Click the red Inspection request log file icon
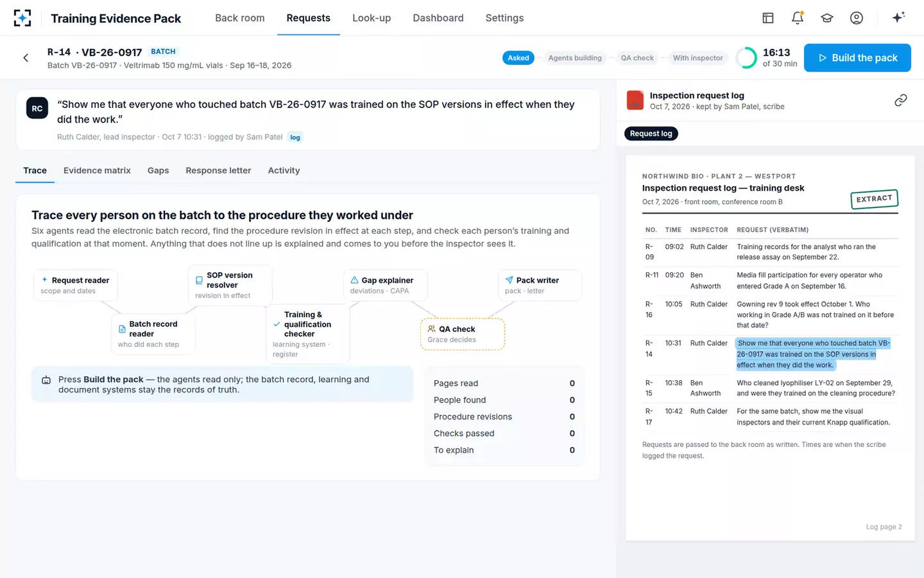 [635, 100]
